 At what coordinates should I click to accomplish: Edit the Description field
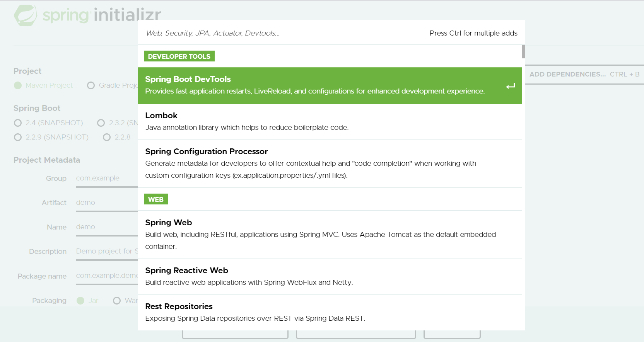[x=107, y=251]
